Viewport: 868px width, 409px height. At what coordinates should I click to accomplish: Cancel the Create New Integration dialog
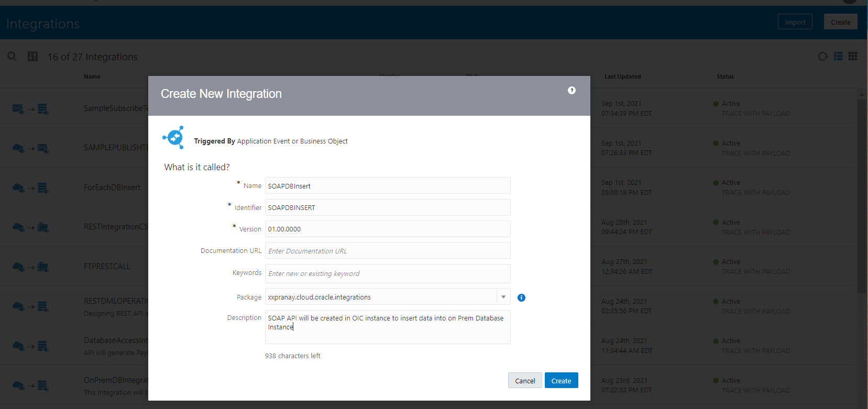[x=525, y=381]
